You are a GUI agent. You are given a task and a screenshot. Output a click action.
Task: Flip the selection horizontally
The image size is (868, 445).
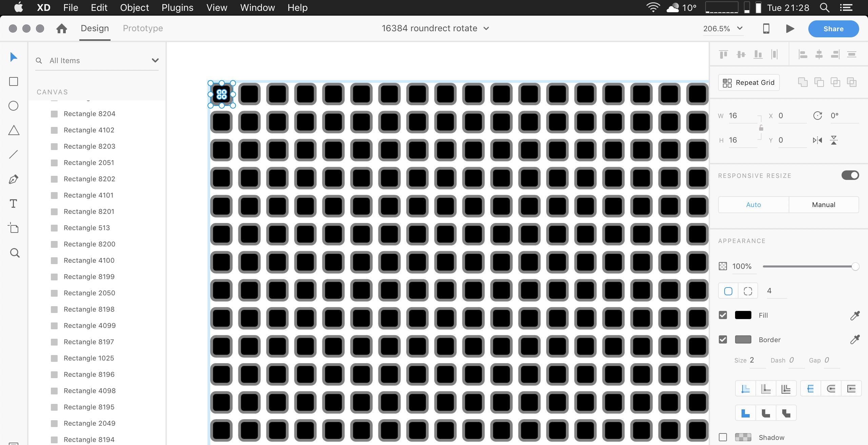(817, 140)
